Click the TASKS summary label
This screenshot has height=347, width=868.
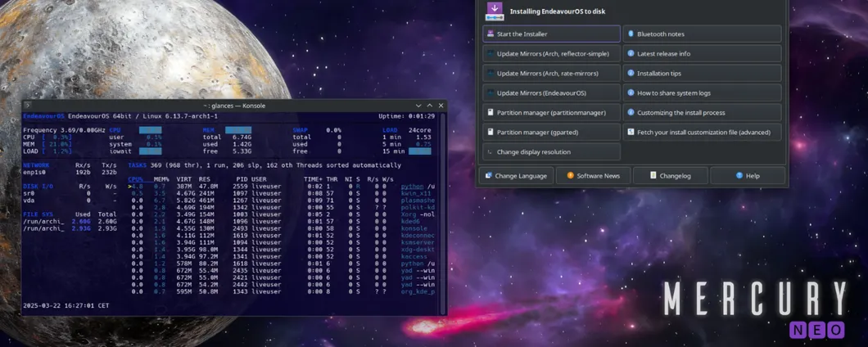click(137, 165)
